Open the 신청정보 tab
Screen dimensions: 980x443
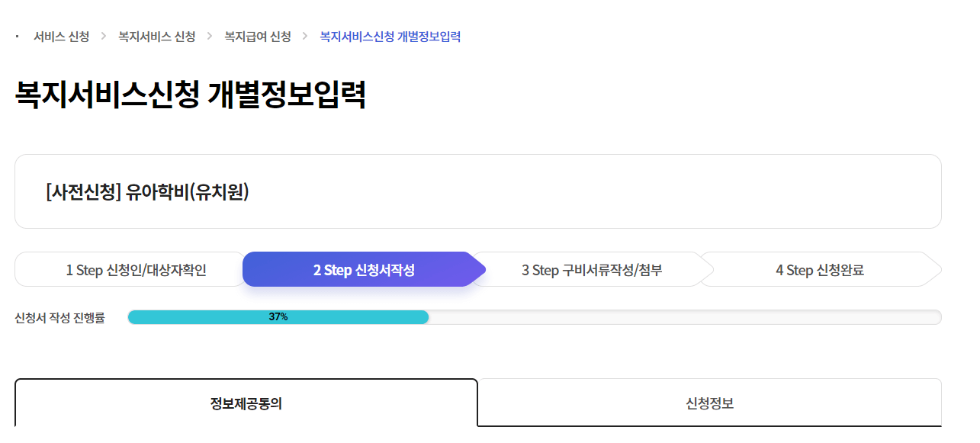(709, 403)
